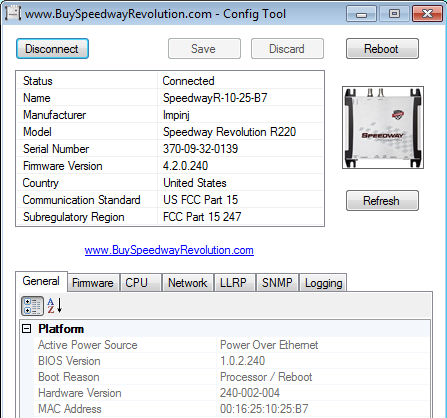The height and width of the screenshot is (418, 447).
Task: Select the Boot Reason property label
Action: click(69, 377)
